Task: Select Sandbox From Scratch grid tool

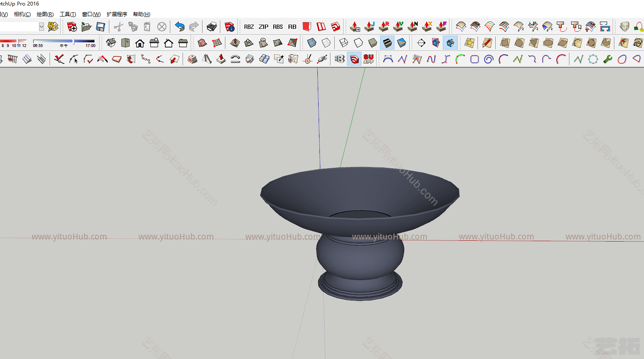Action: (x=217, y=43)
